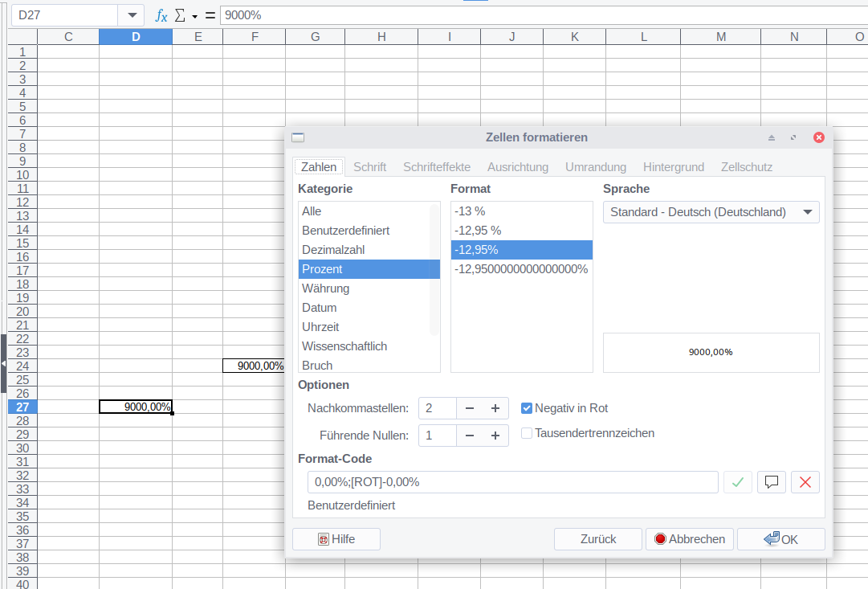Switch to the Schrift tab
Screen dimensions: 868x589
369,167
